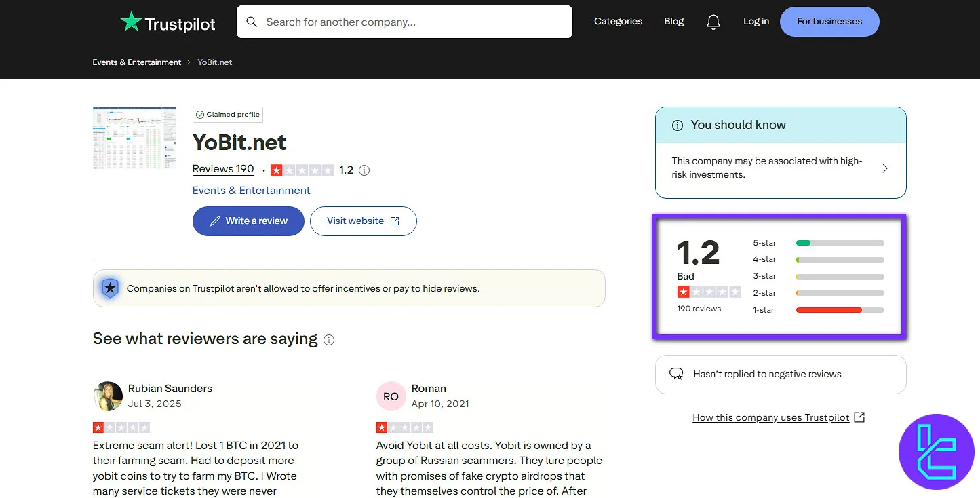Viewport: 980px width, 498px height.
Task: Click Events & Entertainment breadcrumb
Action: [x=137, y=62]
